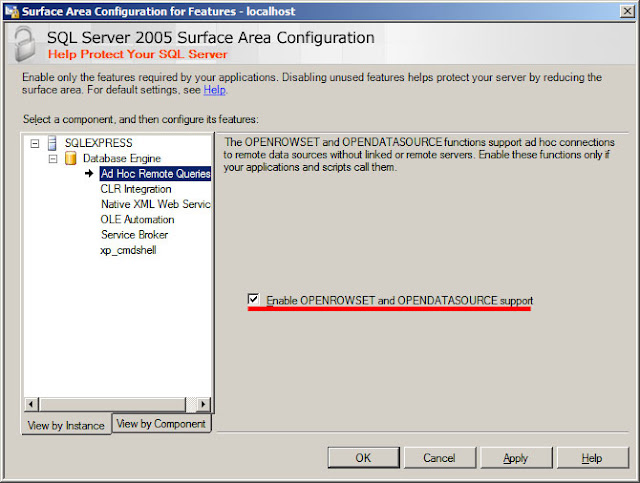The height and width of the screenshot is (483, 640).
Task: Switch to View by Instance tab
Action: 66,425
